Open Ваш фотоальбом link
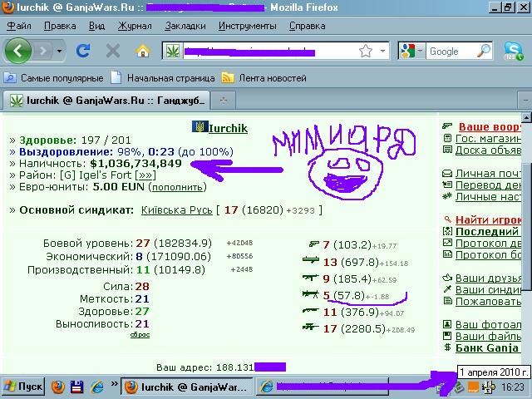Viewport: 532px width, 399px height. pyautogui.click(x=488, y=325)
